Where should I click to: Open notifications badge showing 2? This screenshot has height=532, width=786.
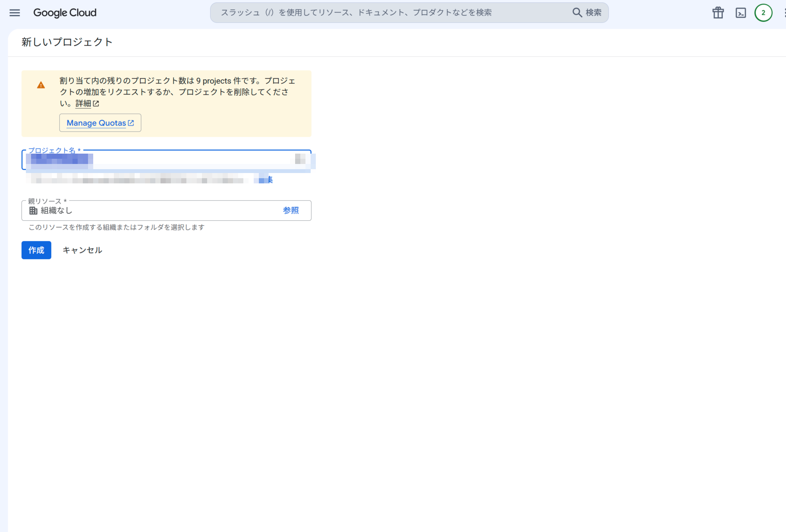(x=763, y=13)
